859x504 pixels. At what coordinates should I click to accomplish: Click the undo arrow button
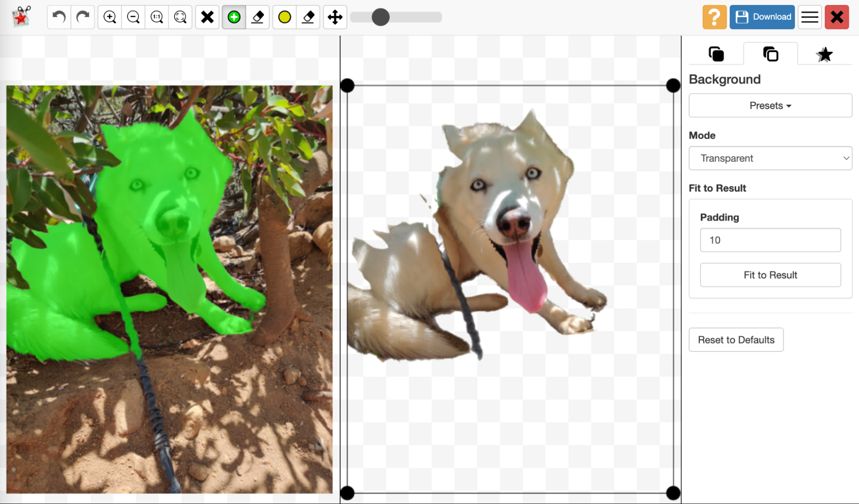coord(59,17)
